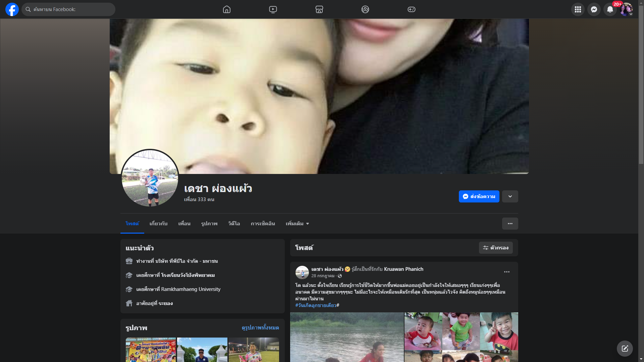This screenshot has height=362, width=644.
Task: Expand the เพิ่มเติม more tabs dropdown
Action: tap(297, 224)
